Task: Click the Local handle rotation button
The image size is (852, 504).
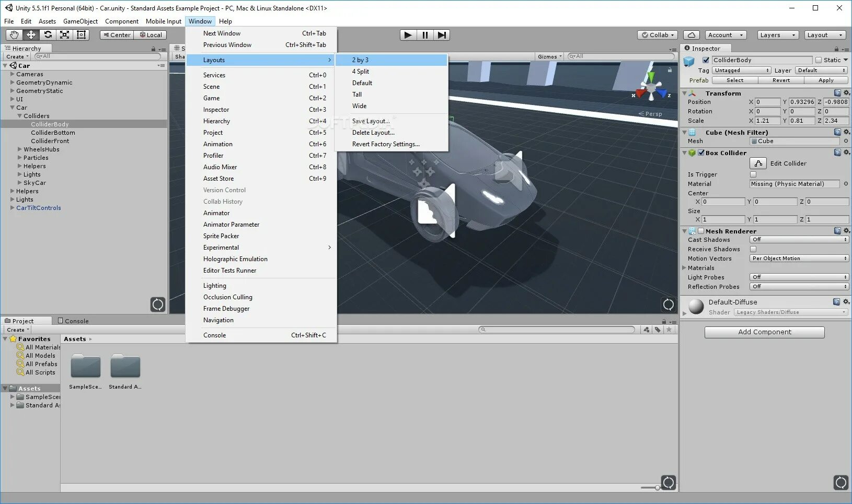Action: click(150, 35)
